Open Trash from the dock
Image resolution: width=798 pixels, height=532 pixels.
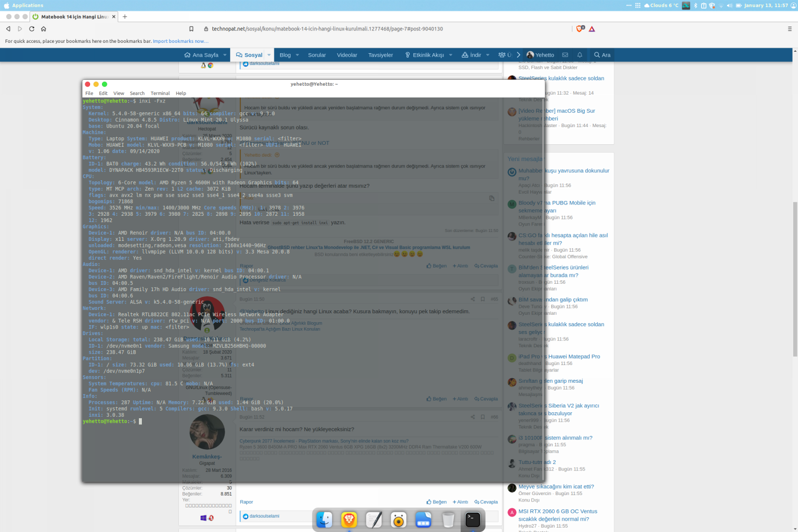[x=448, y=520]
